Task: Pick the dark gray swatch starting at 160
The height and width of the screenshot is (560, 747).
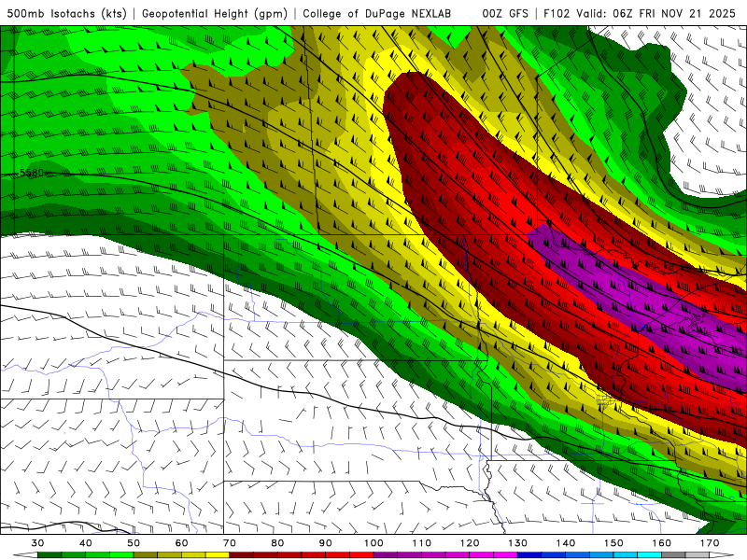Action: [x=673, y=555]
